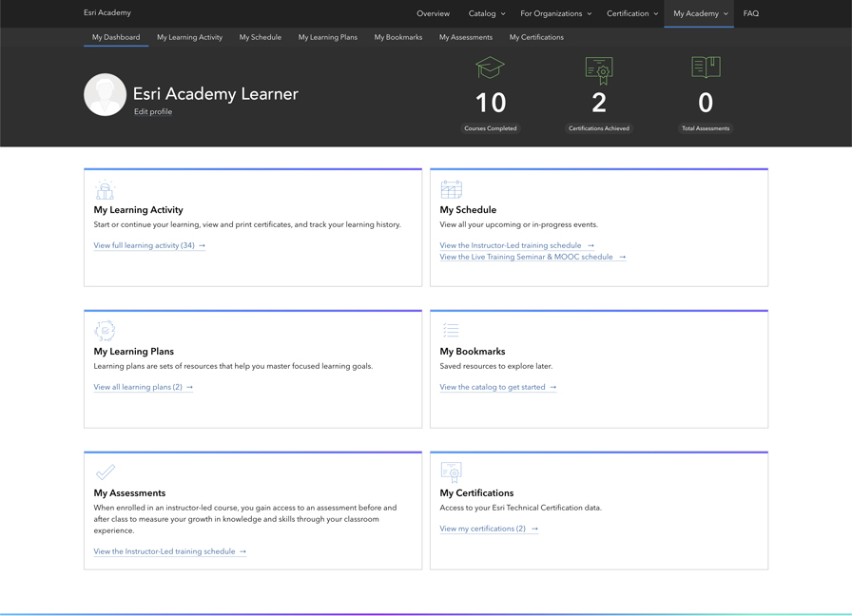Click the certifications achieved count 2

[599, 103]
